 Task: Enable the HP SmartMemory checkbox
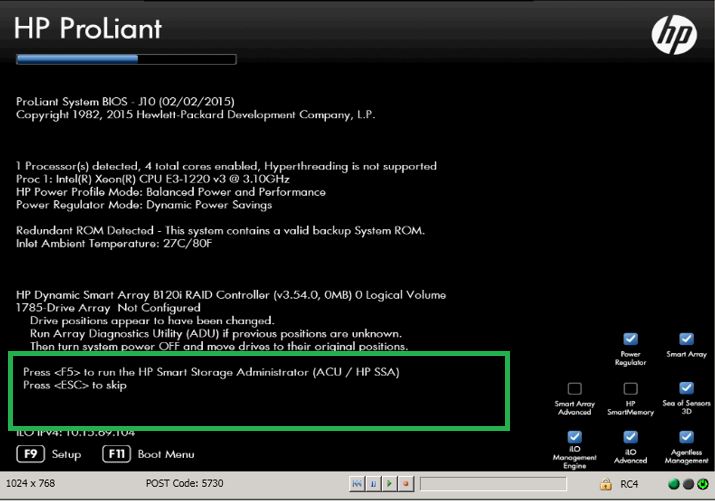630,388
